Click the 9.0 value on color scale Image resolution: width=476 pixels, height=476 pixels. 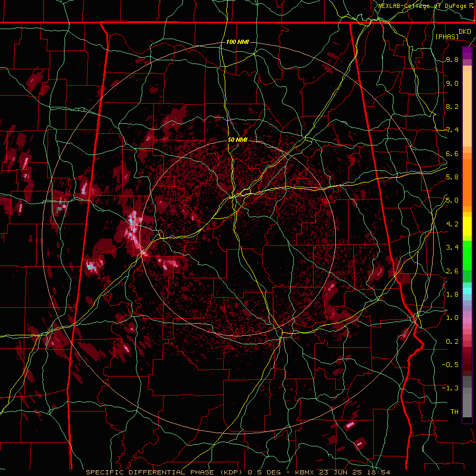[452, 83]
